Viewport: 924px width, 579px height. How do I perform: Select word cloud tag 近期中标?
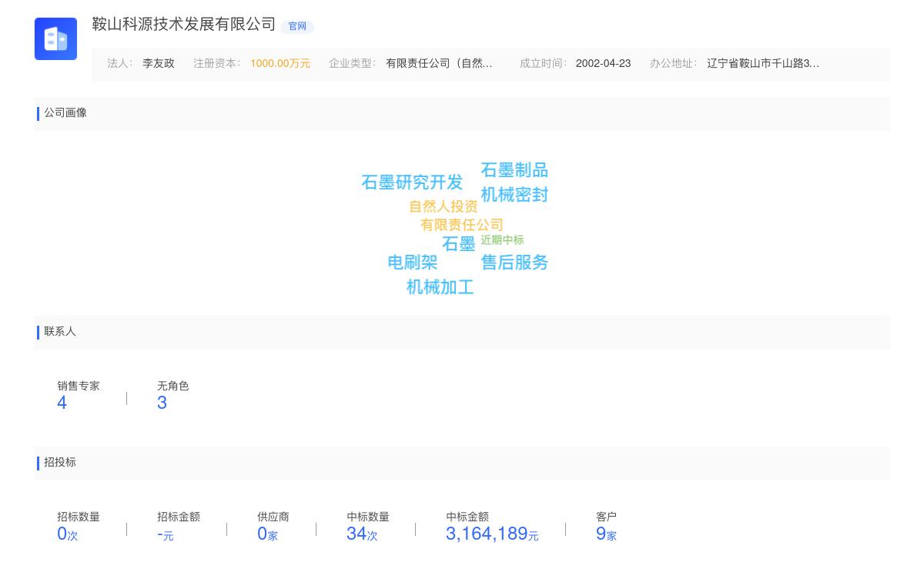pos(502,240)
